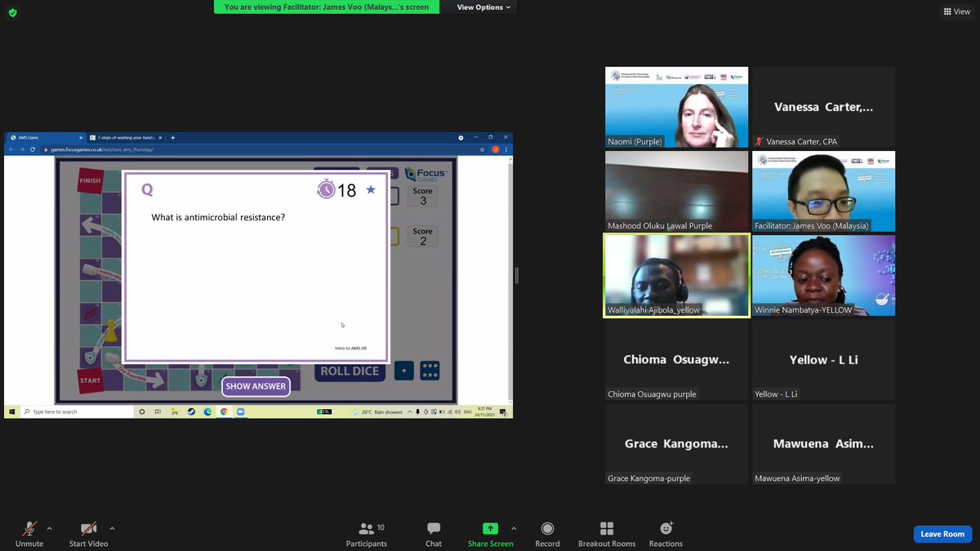Click the Show Answer button
Screen dimensions: 980x551
pos(256,386)
